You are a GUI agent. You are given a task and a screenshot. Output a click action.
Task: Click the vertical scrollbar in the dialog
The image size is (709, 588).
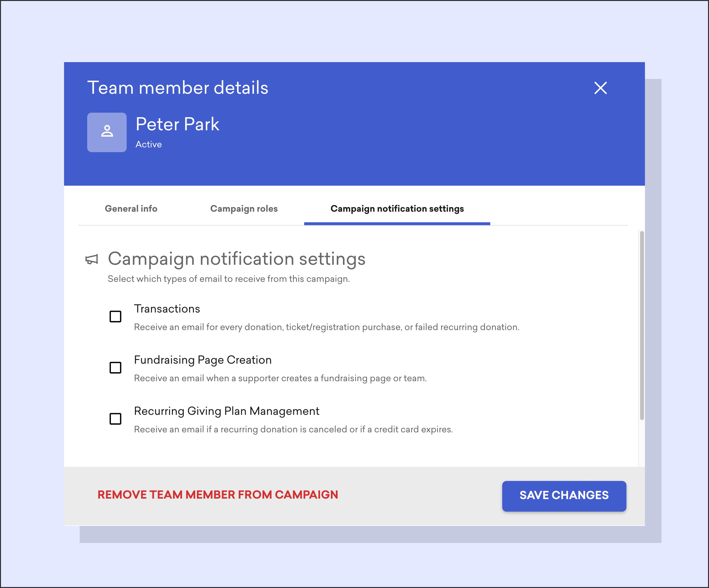(642, 326)
